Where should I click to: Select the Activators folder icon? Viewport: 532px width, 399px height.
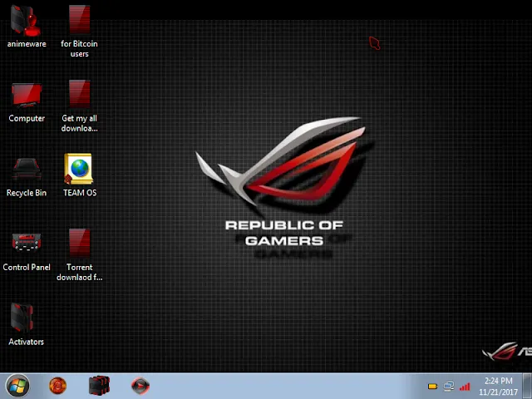[22, 318]
